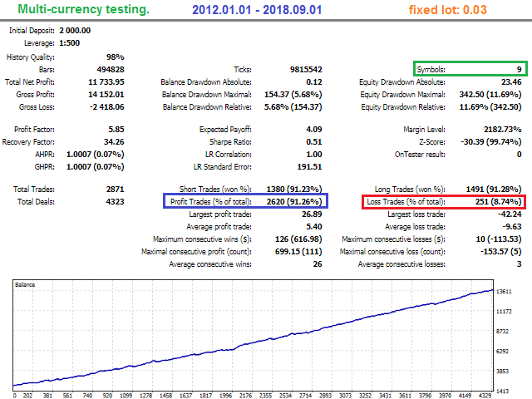Click the Recovery Factor value 34.26
This screenshot has height=399, width=532.
click(114, 142)
